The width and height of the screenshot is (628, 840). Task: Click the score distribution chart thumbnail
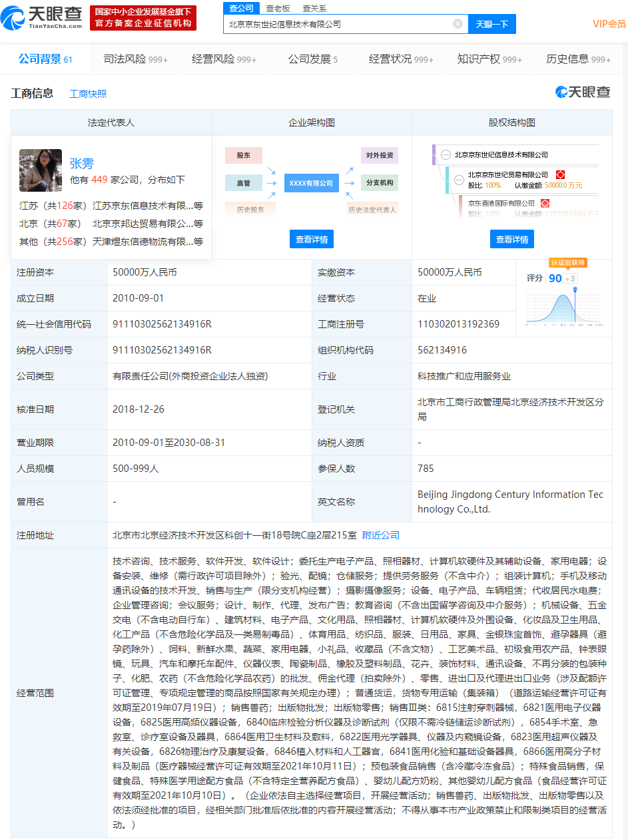[563, 307]
